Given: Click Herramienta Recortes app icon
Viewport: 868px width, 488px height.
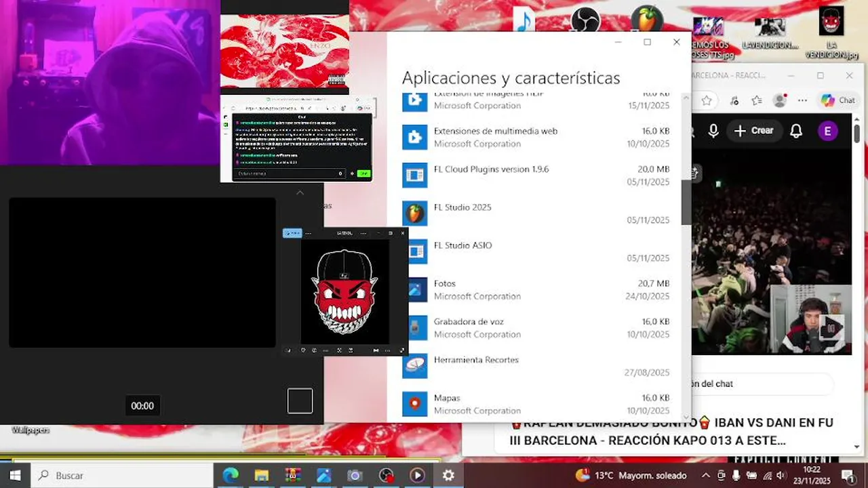Looking at the screenshot, I should pyautogui.click(x=415, y=366).
